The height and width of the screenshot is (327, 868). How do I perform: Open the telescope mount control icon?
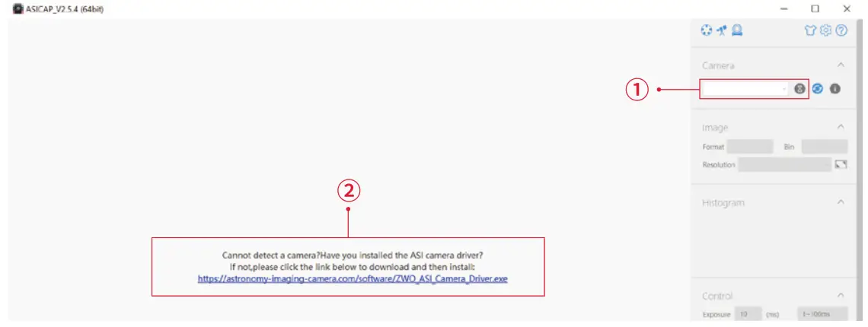(x=721, y=30)
